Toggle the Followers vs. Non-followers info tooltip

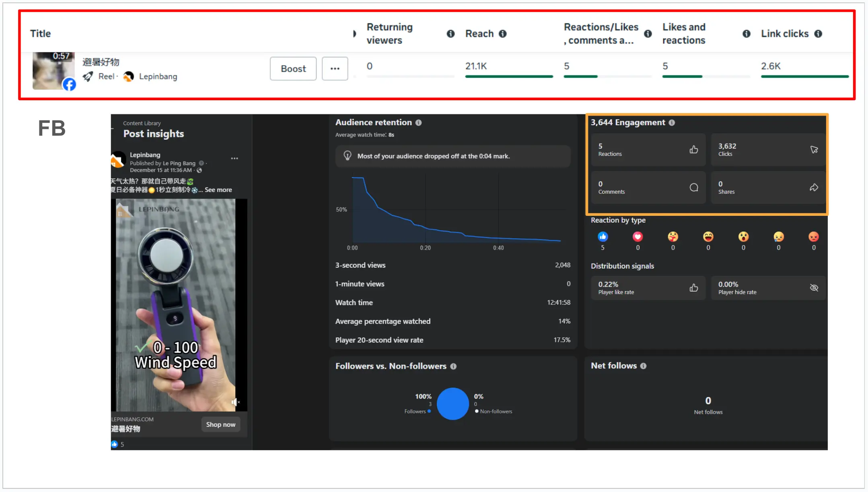coord(454,366)
